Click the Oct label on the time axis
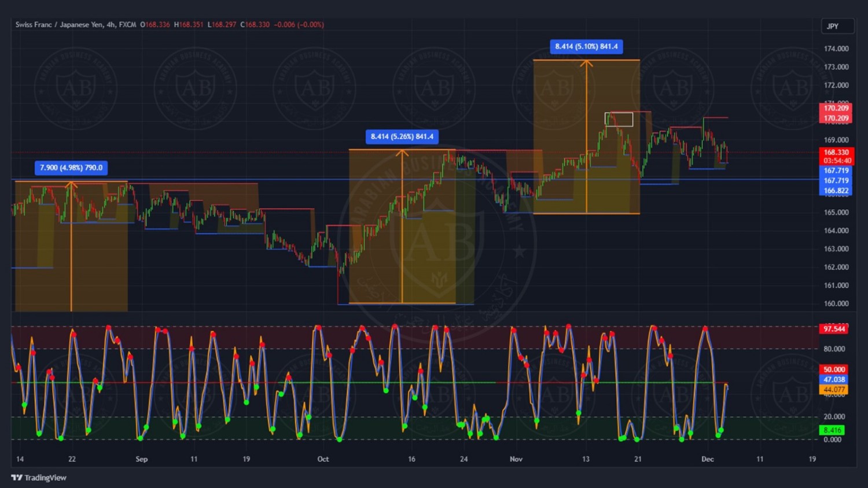This screenshot has height=488, width=868. click(x=323, y=459)
